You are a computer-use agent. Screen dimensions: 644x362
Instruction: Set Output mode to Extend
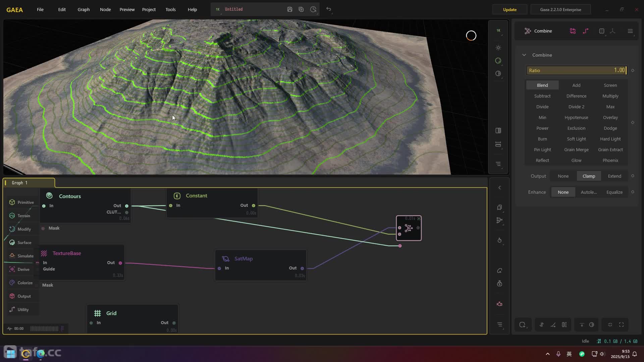coord(614,176)
